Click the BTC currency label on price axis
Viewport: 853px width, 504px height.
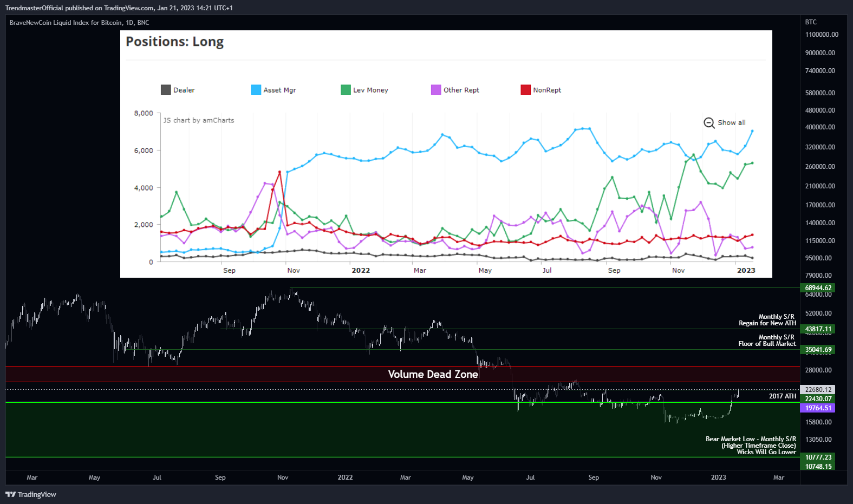tap(811, 22)
